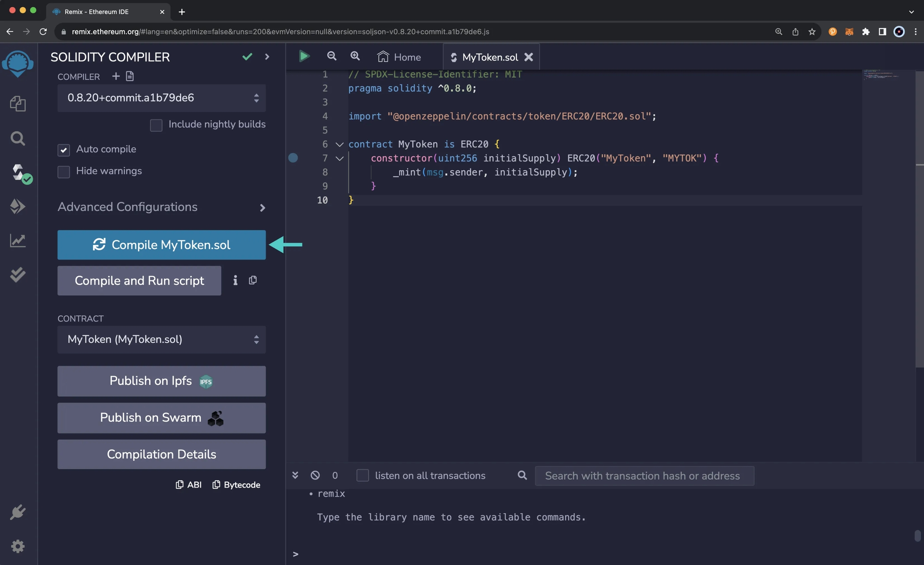924x565 pixels.
Task: Click the transaction hash search field
Action: [644, 476]
